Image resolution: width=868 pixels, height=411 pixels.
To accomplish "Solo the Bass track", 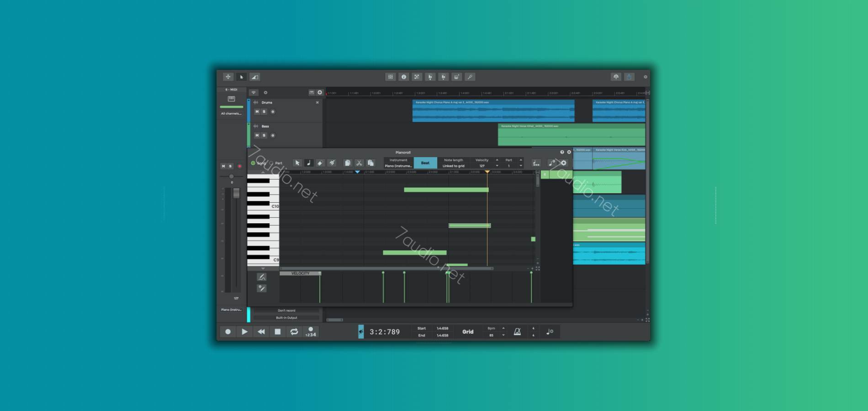I will (264, 135).
